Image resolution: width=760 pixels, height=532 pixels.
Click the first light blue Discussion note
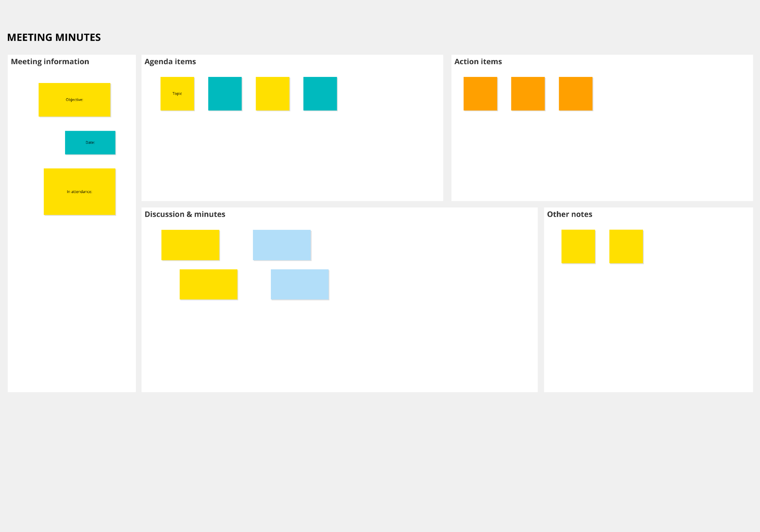point(281,244)
